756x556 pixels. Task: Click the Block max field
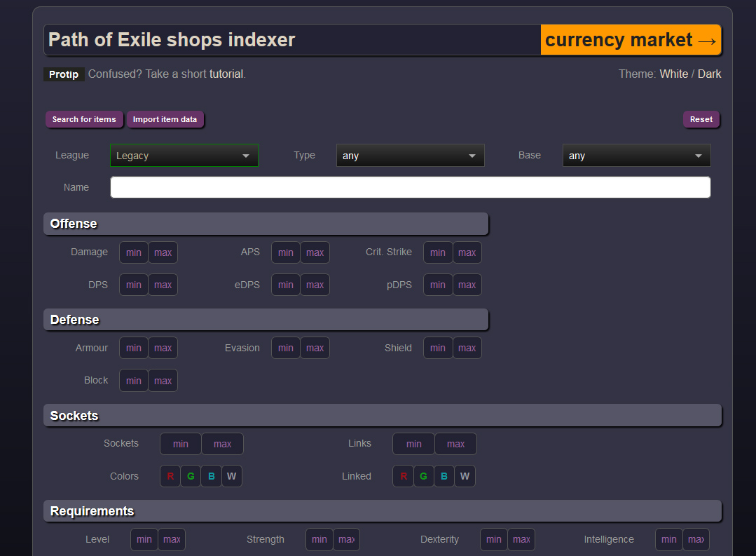point(163,381)
